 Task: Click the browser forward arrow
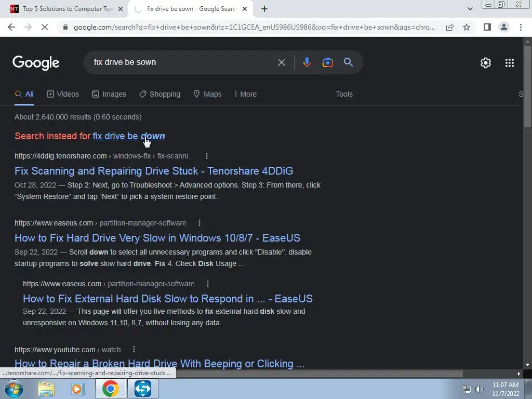(x=28, y=27)
